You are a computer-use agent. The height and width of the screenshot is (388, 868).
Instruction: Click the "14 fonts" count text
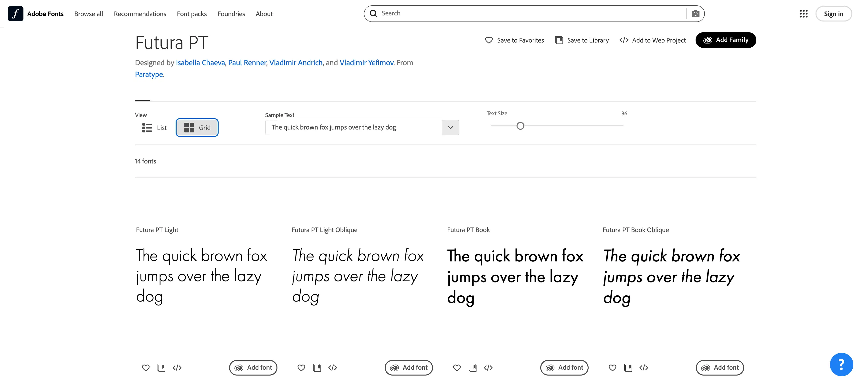pyautogui.click(x=145, y=161)
